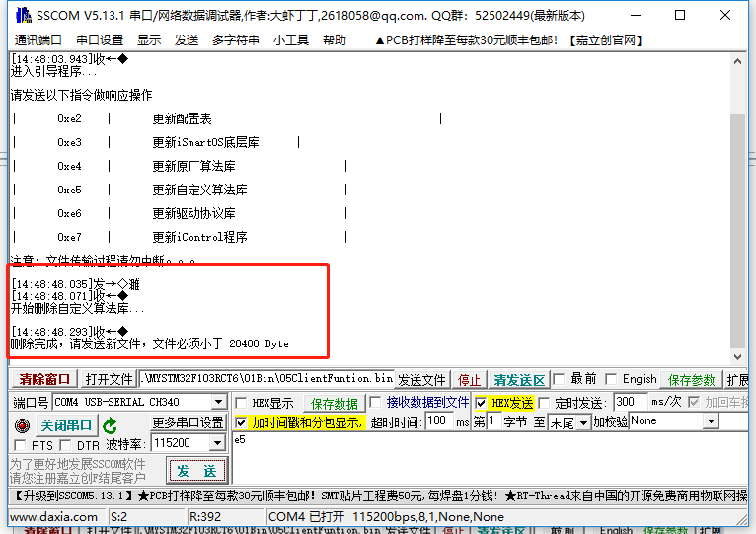Click the red record indicator icon
This screenshot has height=534, width=756.
coord(22,426)
